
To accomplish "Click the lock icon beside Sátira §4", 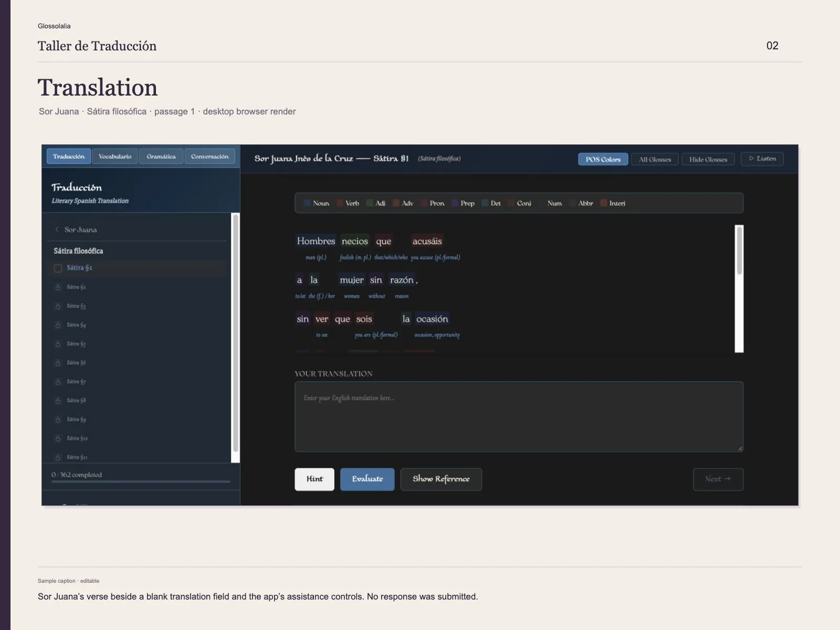I will (58, 325).
